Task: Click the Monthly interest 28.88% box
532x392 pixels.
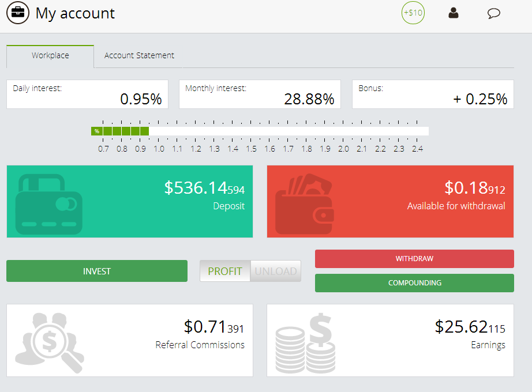Action: coord(260,95)
